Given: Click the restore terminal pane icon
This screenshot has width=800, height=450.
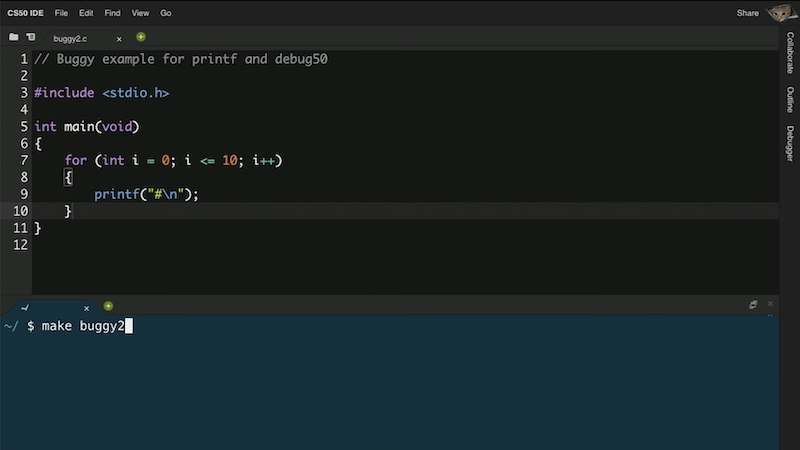Looking at the screenshot, I should 753,304.
